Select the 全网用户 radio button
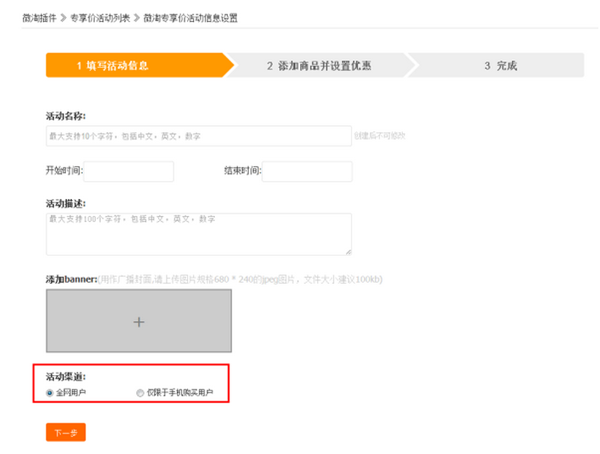 coord(49,393)
